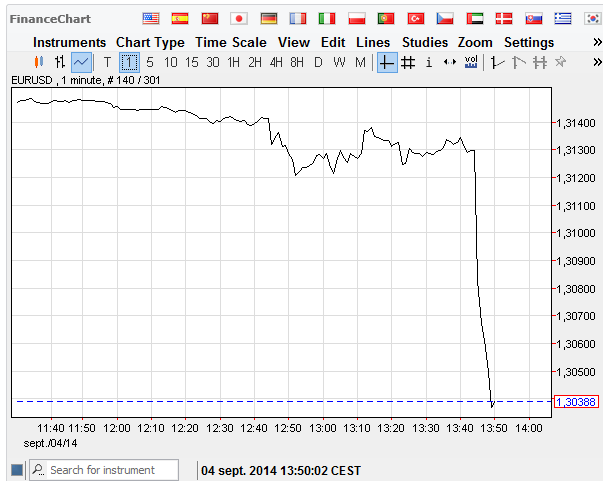Open the Settings menu

click(528, 42)
